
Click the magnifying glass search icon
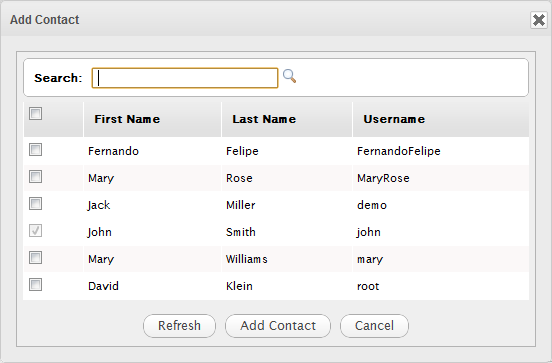coord(289,76)
